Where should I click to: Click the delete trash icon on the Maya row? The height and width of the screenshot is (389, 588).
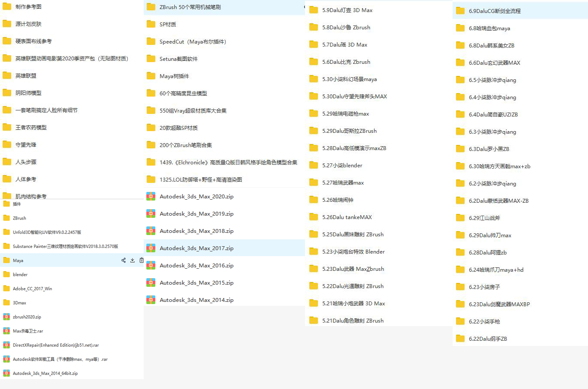pyautogui.click(x=141, y=260)
